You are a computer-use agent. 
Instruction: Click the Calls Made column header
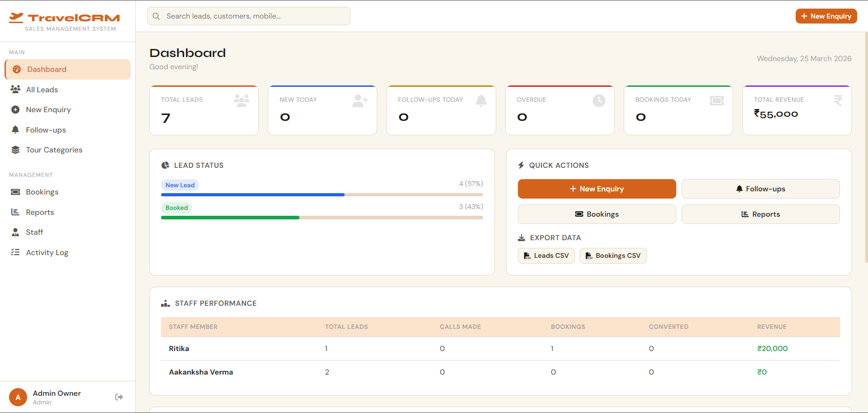460,327
